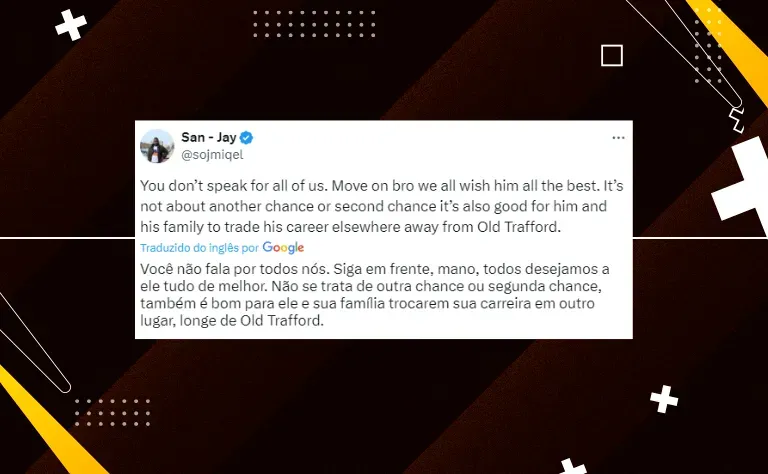Open San - Jay's profile avatar
Viewport: 768px width, 474px height.
click(x=157, y=146)
